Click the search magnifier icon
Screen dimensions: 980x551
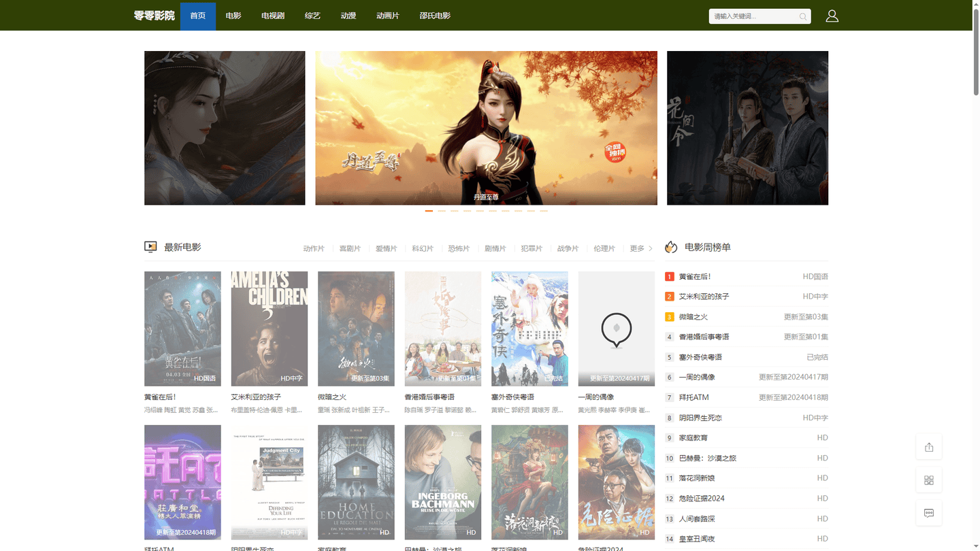pyautogui.click(x=803, y=16)
